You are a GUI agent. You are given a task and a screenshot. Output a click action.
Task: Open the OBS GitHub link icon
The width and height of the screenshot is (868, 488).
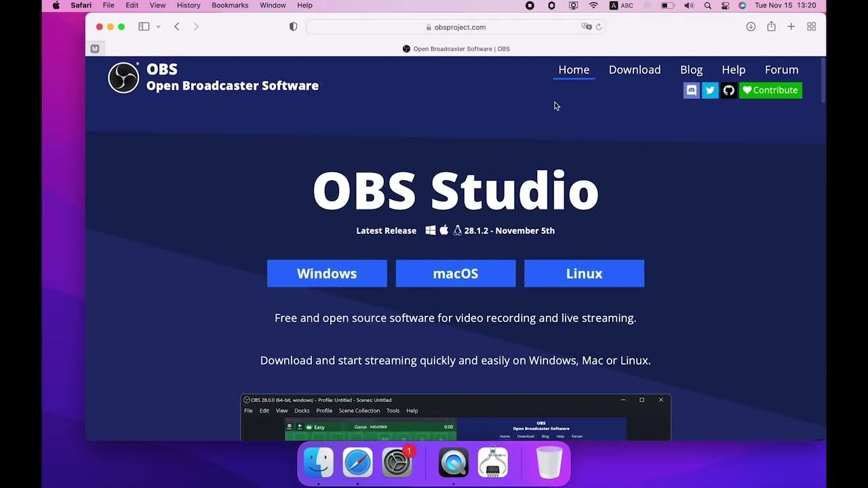729,90
